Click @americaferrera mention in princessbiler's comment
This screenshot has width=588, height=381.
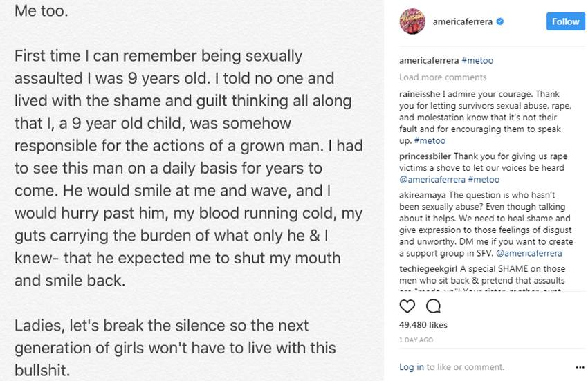[432, 180]
